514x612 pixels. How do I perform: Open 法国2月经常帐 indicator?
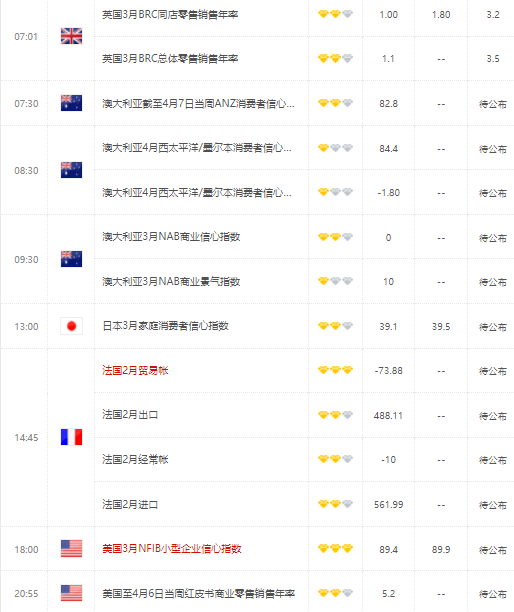(135, 459)
